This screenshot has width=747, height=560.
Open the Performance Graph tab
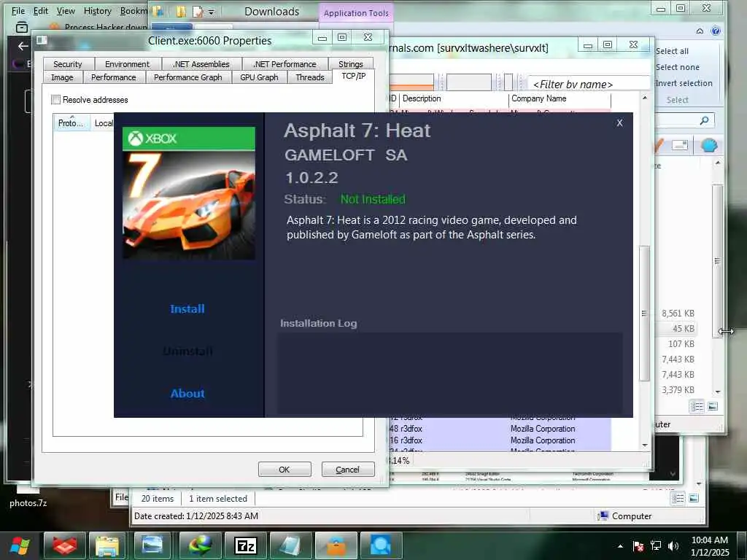[187, 77]
